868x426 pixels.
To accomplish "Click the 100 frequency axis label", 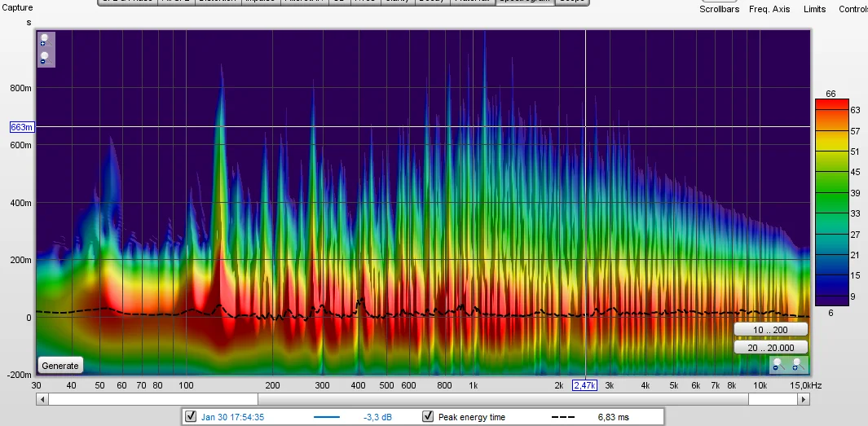I will [x=186, y=385].
